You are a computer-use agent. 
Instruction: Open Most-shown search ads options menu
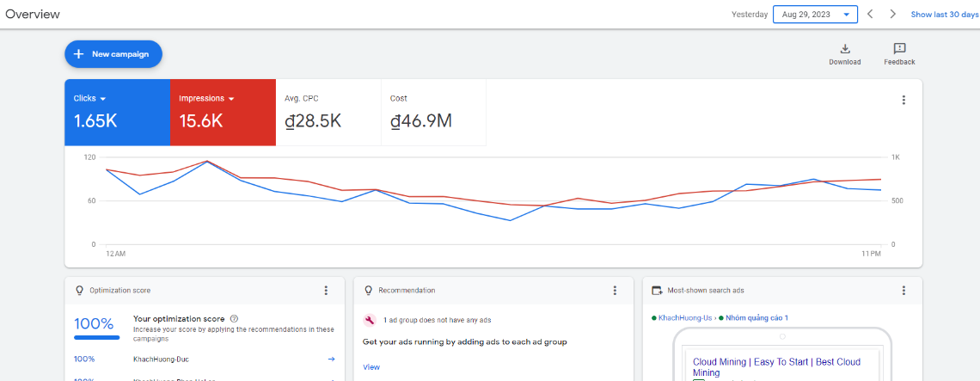pos(903,291)
